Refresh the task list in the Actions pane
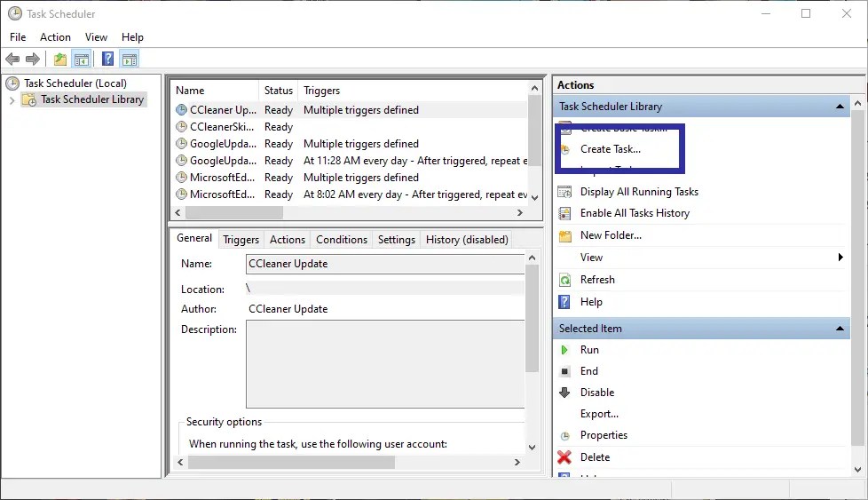 coord(596,280)
